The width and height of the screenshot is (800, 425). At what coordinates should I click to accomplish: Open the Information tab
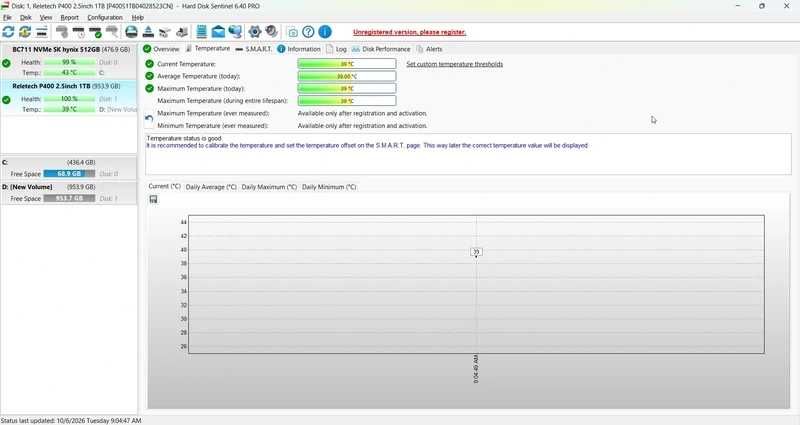point(299,49)
